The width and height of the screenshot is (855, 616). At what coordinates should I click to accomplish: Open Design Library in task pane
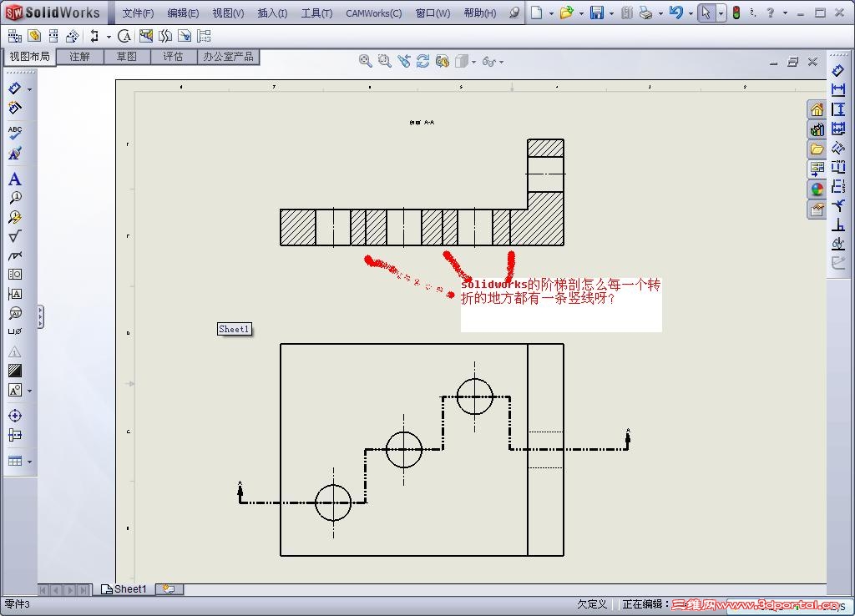(817, 129)
